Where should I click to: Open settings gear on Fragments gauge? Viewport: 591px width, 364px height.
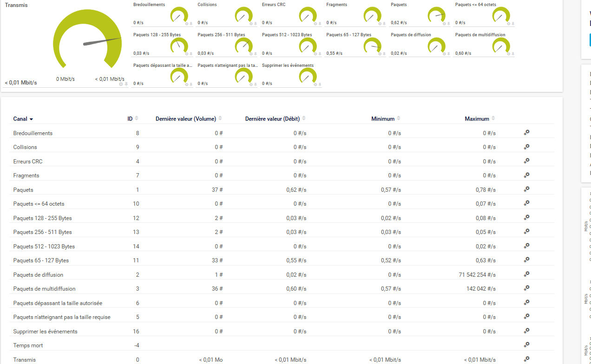pyautogui.click(x=380, y=23)
